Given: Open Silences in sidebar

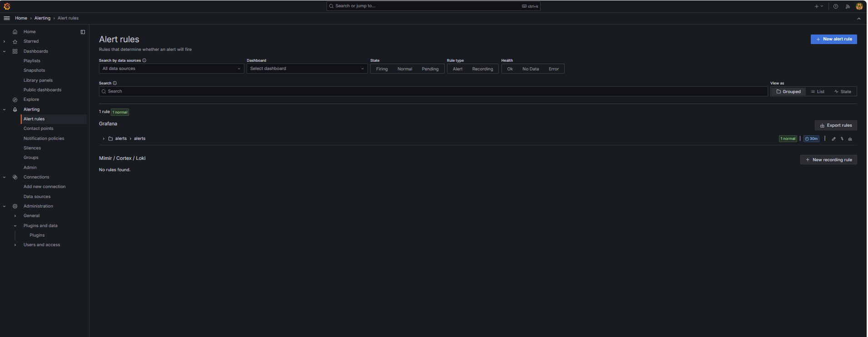Looking at the screenshot, I should 32,148.
